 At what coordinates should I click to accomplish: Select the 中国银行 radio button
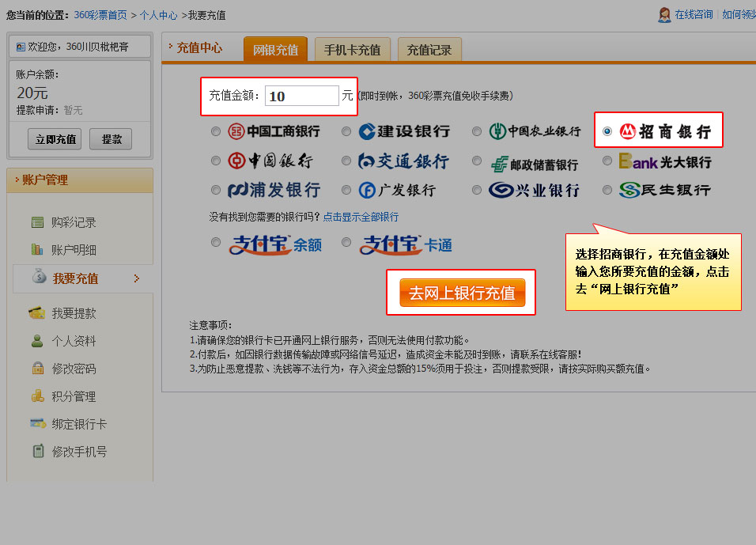[x=216, y=161]
